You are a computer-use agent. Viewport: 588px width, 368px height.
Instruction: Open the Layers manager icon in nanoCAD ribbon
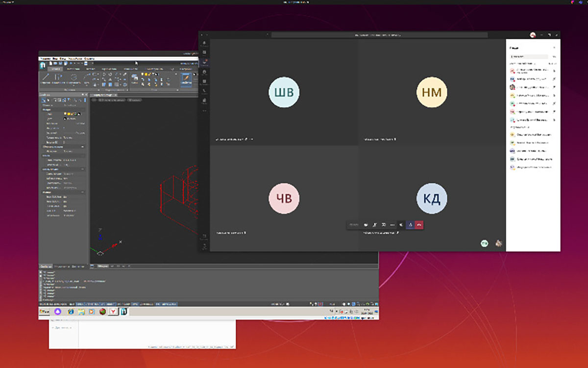[135, 79]
